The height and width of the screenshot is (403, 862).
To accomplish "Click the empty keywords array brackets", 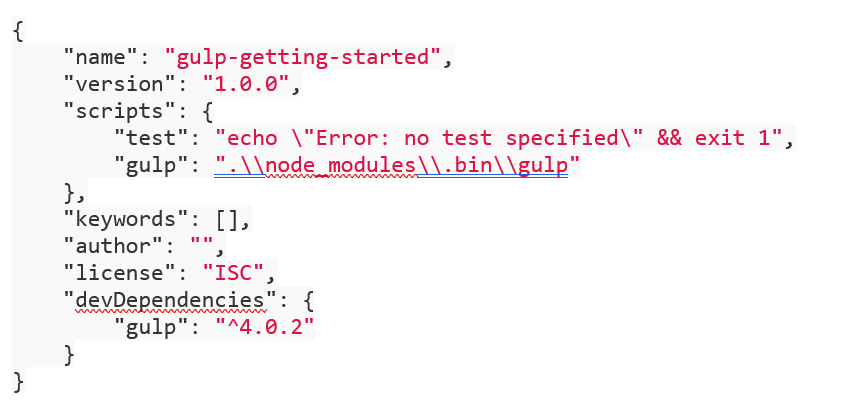I will pyautogui.click(x=227, y=219).
